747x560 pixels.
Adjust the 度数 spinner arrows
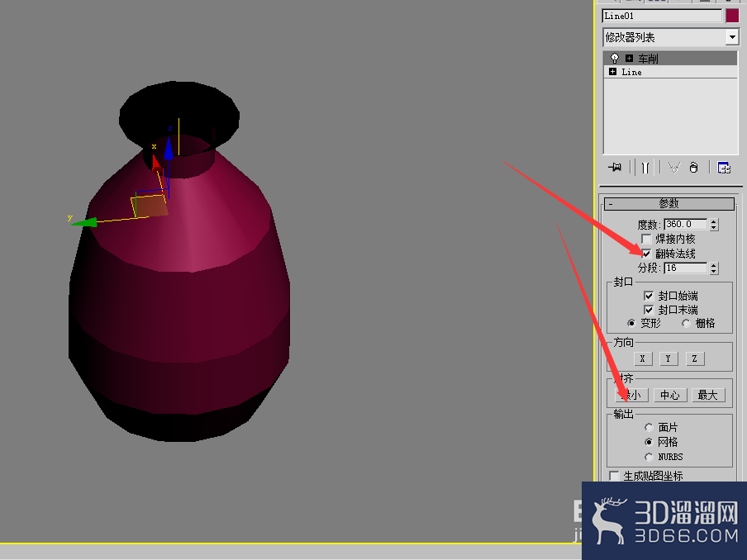coord(714,225)
